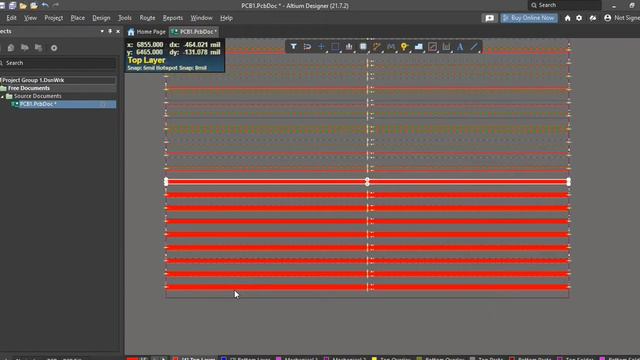Select PCB1.PcbDoc in the project tree
The width and height of the screenshot is (640, 360).
coord(38,104)
